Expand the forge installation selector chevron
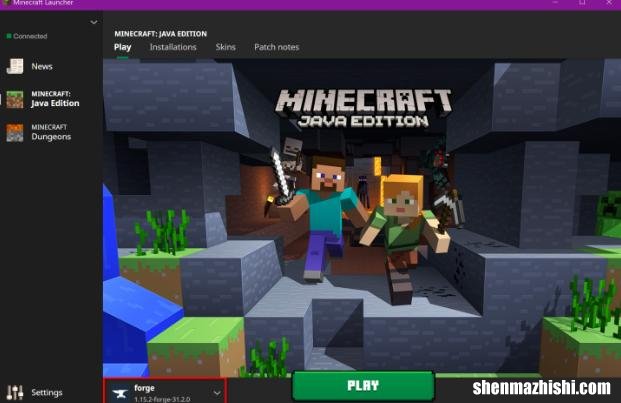The height and width of the screenshot is (403, 621). click(217, 393)
